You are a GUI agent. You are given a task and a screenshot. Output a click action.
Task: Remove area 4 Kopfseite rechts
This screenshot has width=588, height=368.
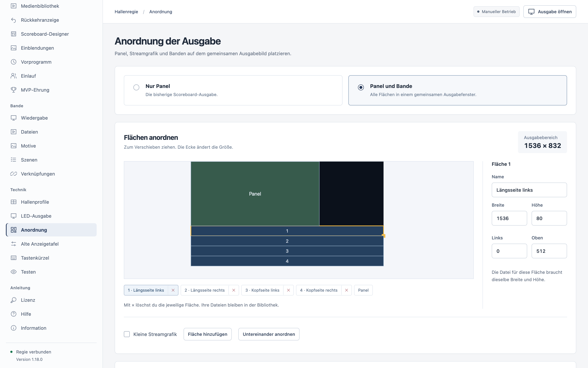click(x=347, y=290)
